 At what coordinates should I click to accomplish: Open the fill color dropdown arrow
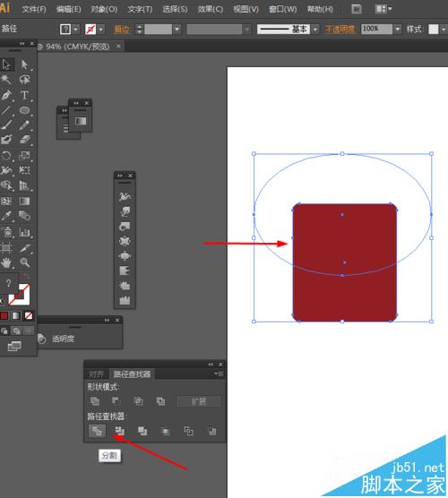pyautogui.click(x=75, y=30)
